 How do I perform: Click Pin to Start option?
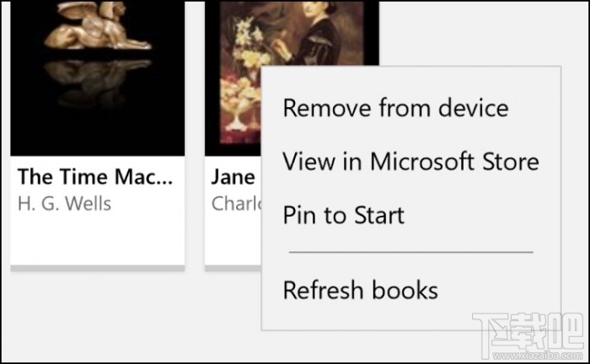pos(343,215)
